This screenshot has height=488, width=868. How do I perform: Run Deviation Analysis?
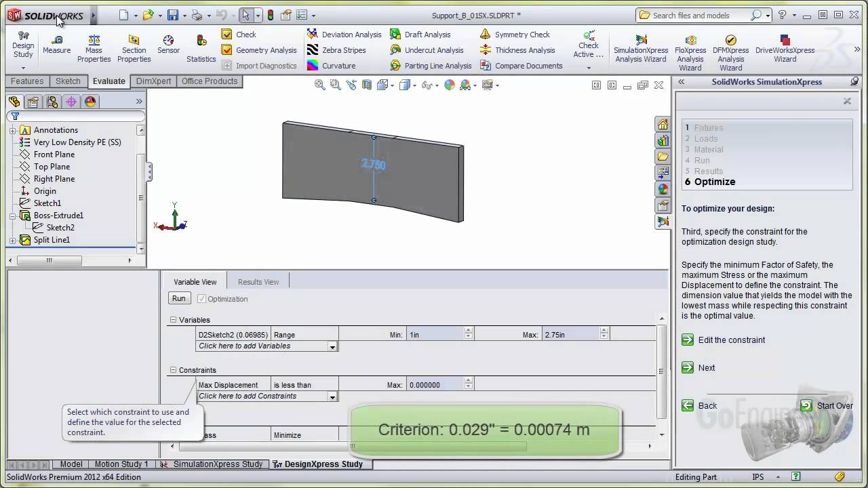(344, 35)
